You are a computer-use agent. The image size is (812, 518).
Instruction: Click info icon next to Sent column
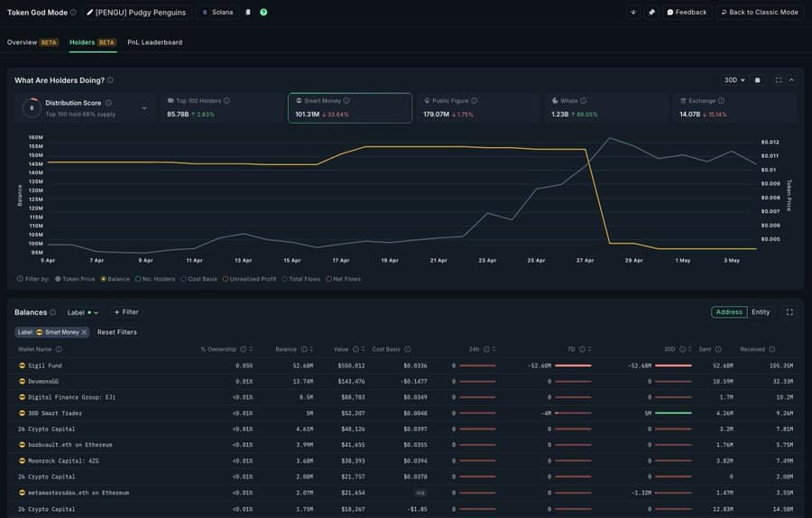718,349
